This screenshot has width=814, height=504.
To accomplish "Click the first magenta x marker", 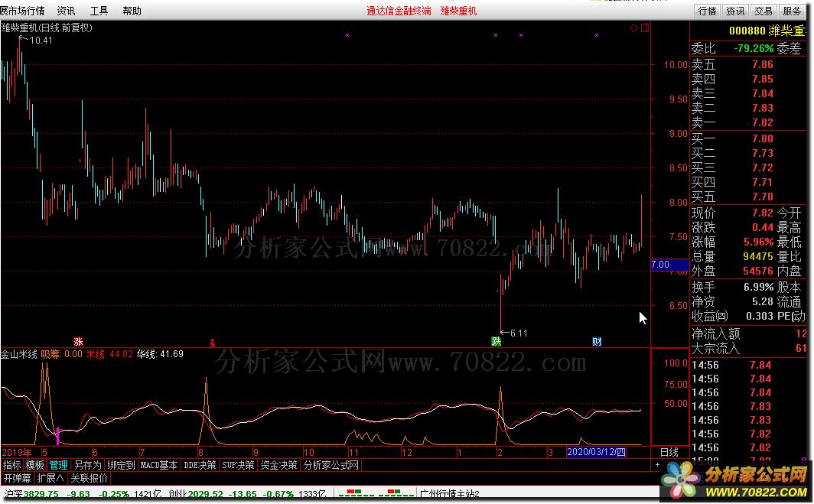I will point(347,35).
